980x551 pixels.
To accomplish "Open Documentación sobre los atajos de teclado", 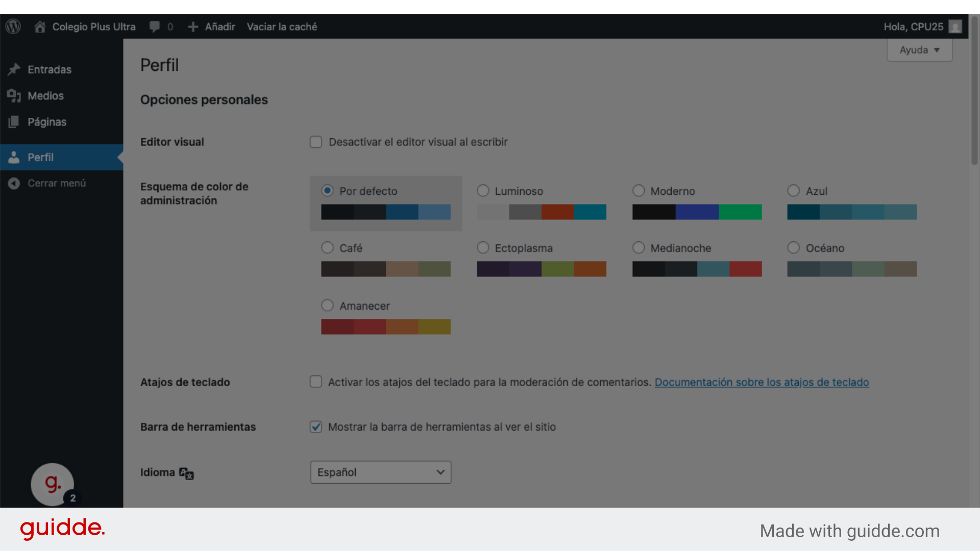I will tap(762, 382).
